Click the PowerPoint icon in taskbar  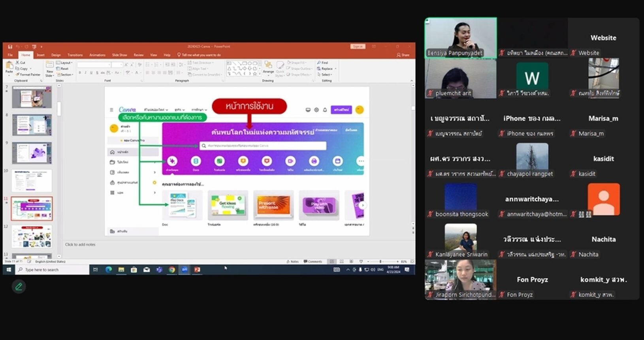pyautogui.click(x=197, y=270)
